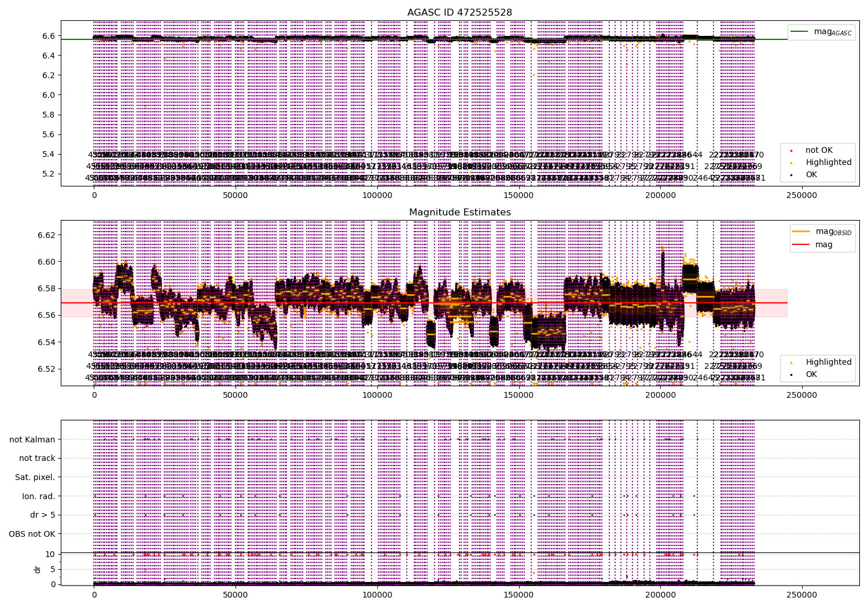Select the 5.8 tick on the top plot
Image resolution: width=868 pixels, height=608 pixels.
pos(49,115)
